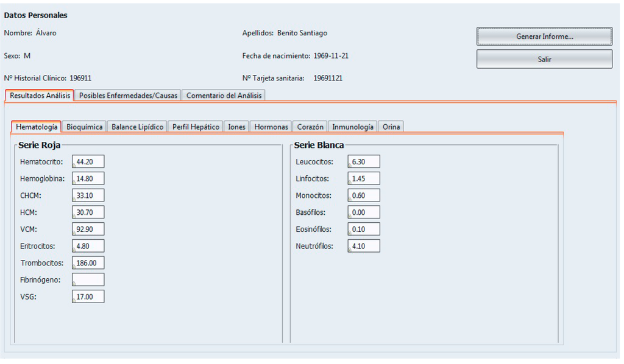This screenshot has height=364, width=624.
Task: Open the Balance Lipídico tab
Action: [x=137, y=127]
